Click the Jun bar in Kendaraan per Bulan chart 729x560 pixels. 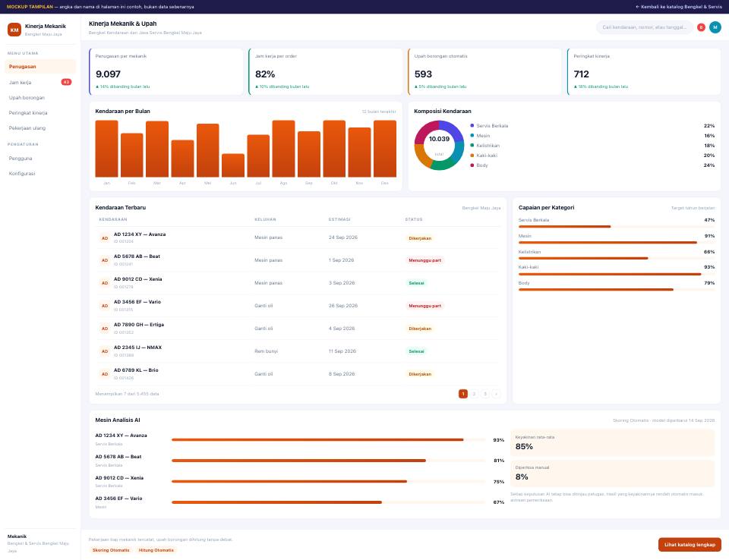coord(233,165)
